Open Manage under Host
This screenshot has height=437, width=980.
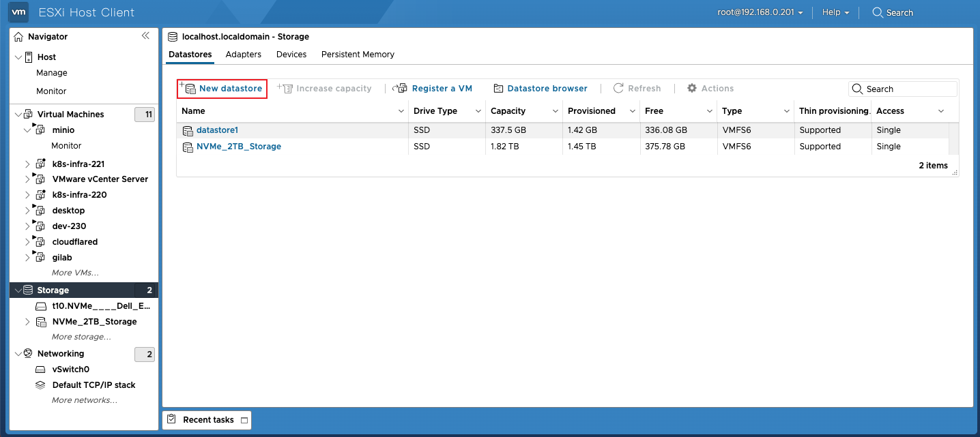(52, 73)
